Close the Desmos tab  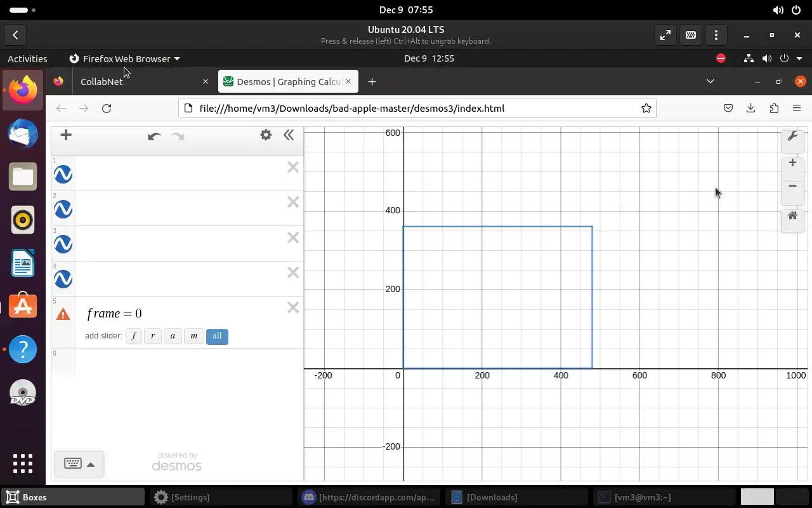click(349, 81)
